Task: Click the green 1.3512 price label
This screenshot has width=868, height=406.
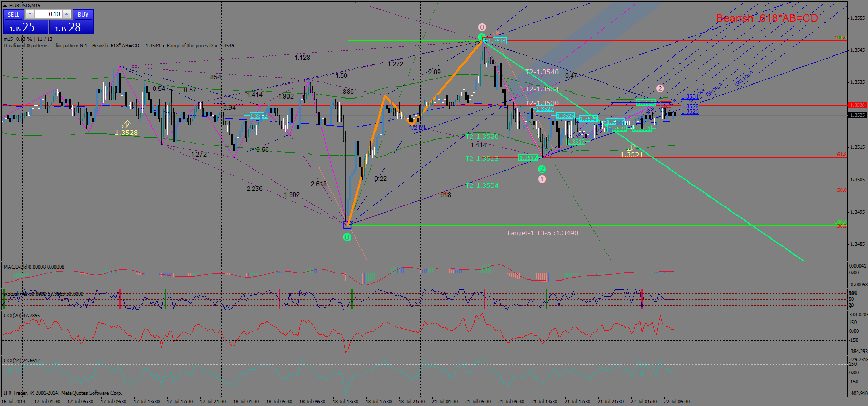Action: click(x=528, y=158)
